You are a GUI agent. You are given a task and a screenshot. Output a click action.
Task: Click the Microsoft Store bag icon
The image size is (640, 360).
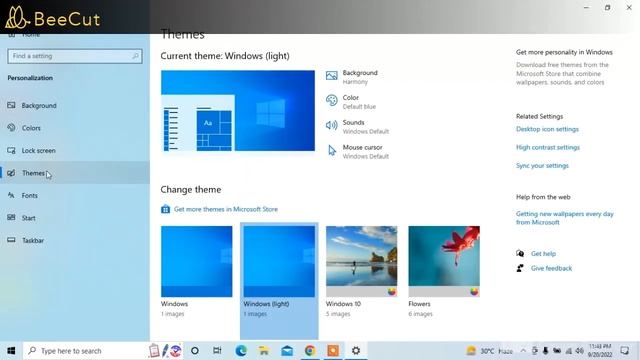(x=165, y=209)
